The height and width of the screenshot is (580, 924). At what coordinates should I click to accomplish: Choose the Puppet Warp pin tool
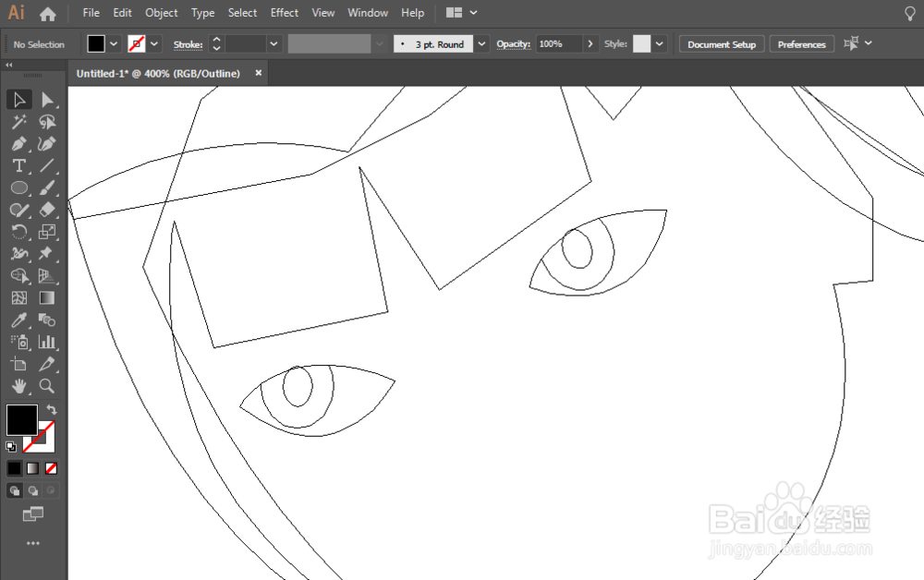point(47,254)
